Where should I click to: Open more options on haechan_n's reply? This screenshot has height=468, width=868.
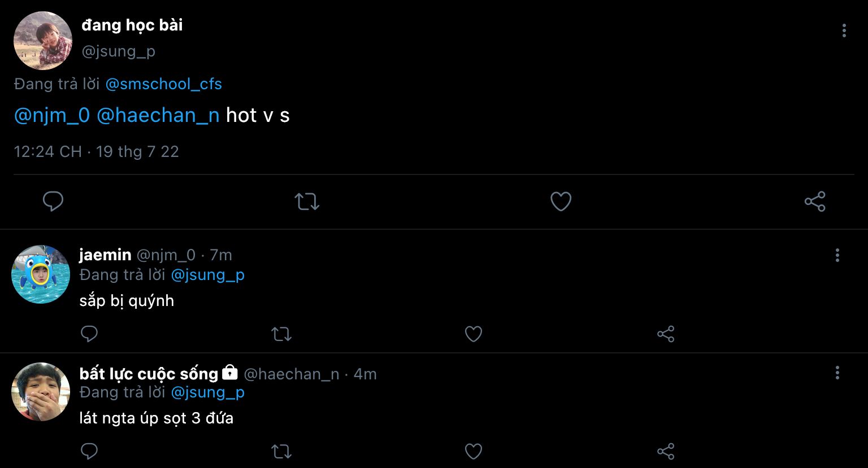[x=837, y=373]
